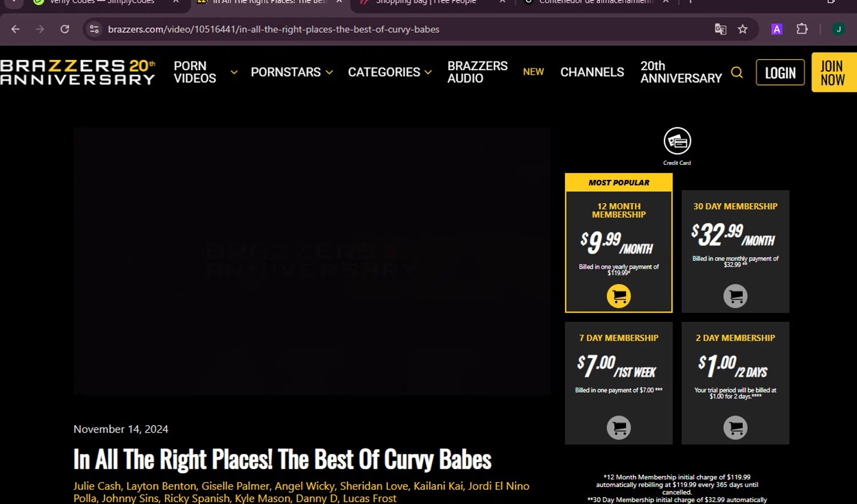Click the 12 Month Membership billing footnote text
The height and width of the screenshot is (504, 857).
click(x=677, y=485)
